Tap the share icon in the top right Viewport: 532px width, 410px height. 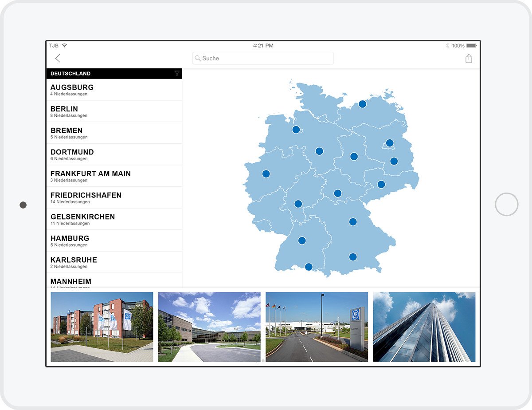pyautogui.click(x=469, y=58)
